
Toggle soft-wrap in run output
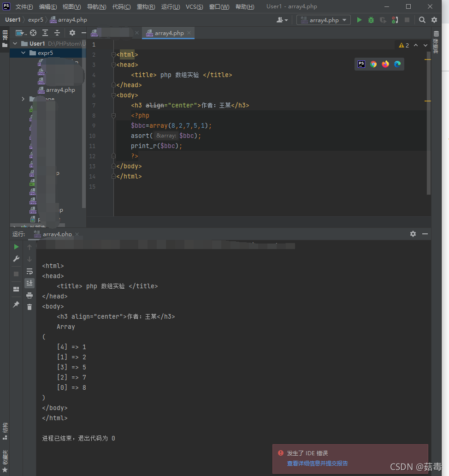coord(30,271)
